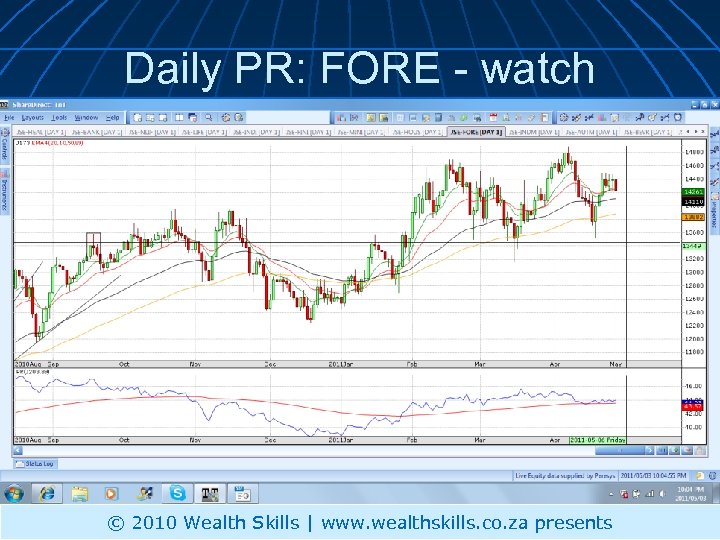Open the Layouts menu
The width and height of the screenshot is (720, 540).
[32, 118]
